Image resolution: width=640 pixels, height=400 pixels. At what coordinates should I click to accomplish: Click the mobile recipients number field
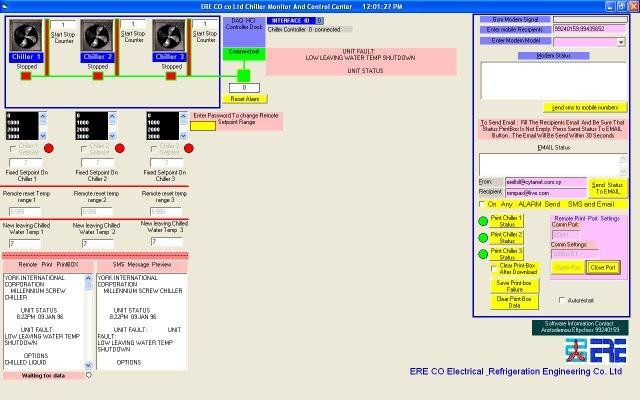pyautogui.click(x=589, y=29)
